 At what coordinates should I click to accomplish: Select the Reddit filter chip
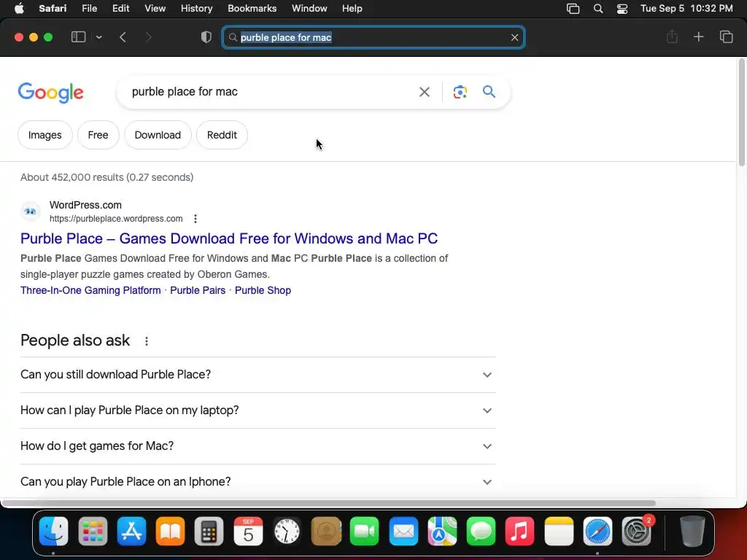coord(222,135)
